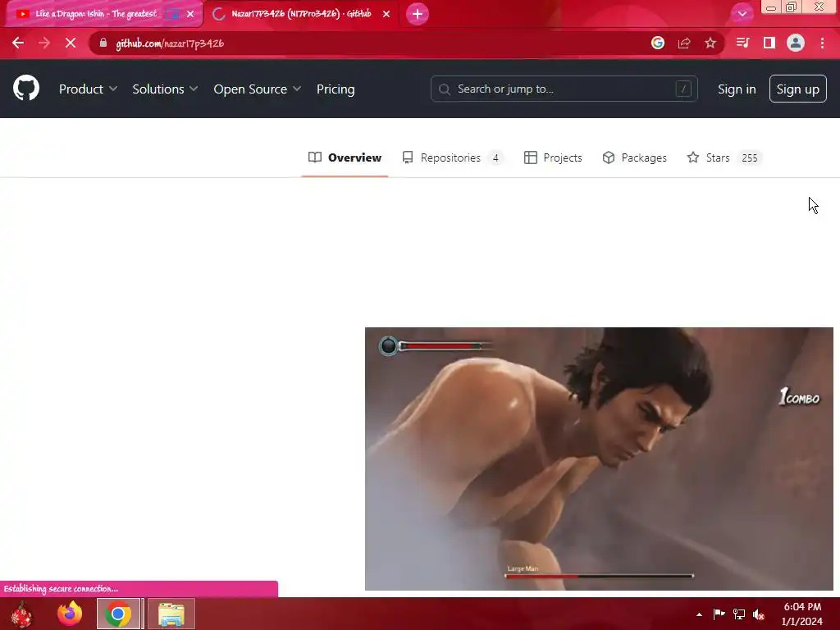The image size is (840, 630).
Task: Launch Firefox from the taskbar
Action: click(x=71, y=614)
